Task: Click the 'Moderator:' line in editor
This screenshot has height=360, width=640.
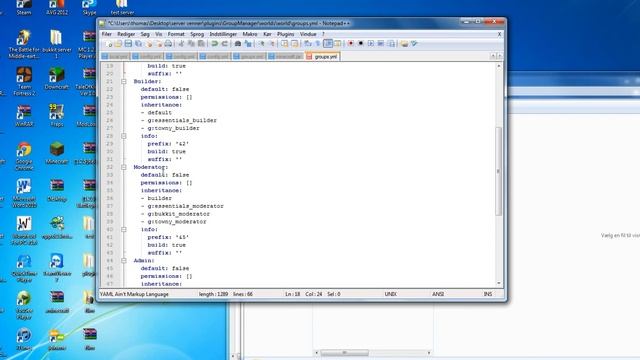Action: click(x=151, y=167)
